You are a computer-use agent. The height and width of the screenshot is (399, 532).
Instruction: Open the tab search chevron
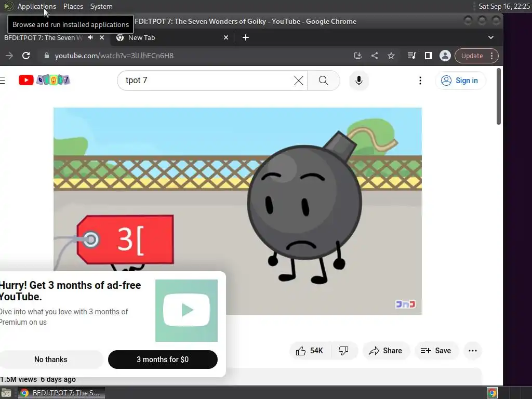pyautogui.click(x=490, y=37)
